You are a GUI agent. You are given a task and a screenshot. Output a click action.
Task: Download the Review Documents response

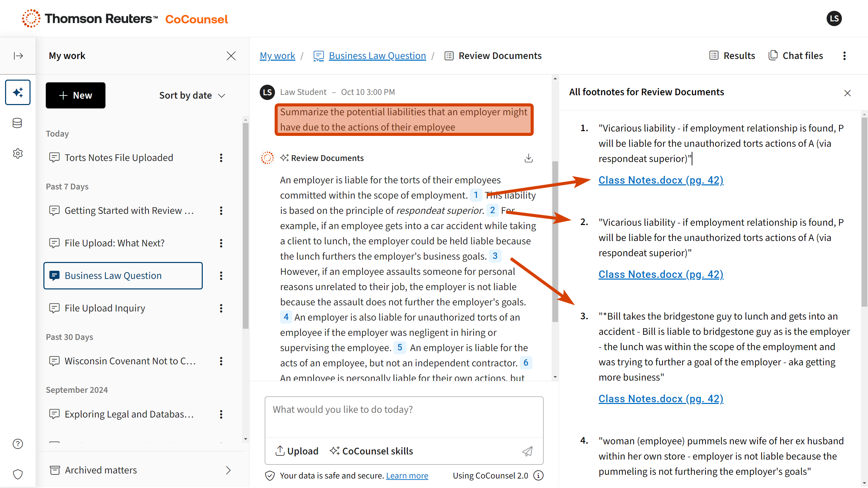coord(529,158)
